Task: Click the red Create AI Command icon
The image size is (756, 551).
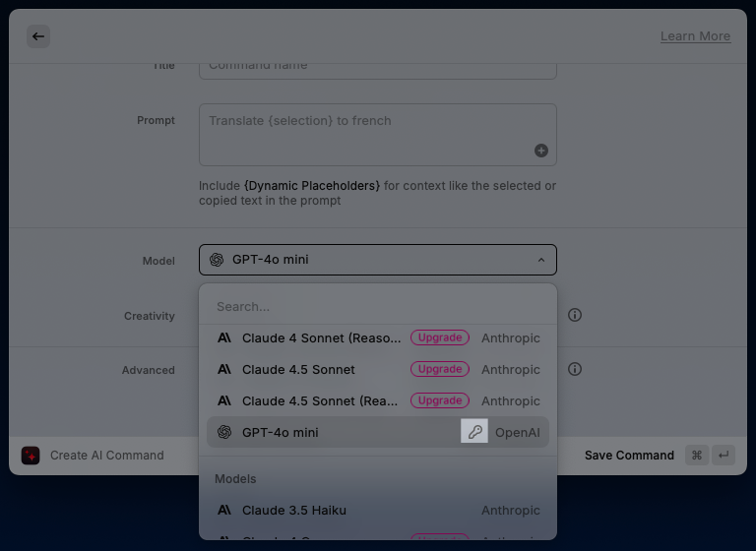Action: [31, 456]
